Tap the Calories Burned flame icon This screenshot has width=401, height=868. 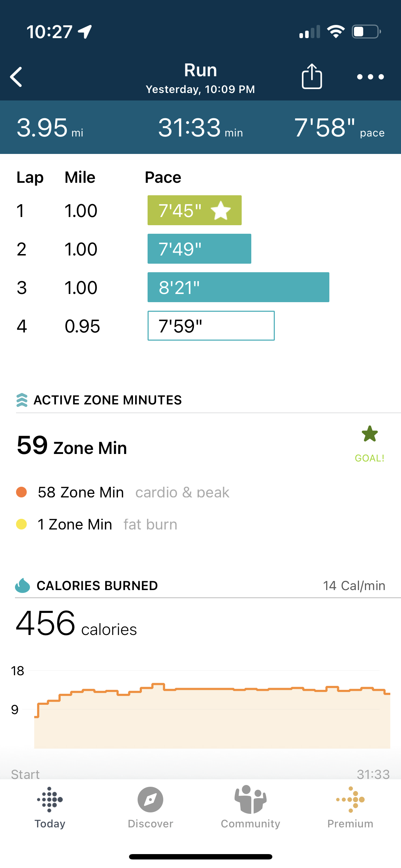22,585
